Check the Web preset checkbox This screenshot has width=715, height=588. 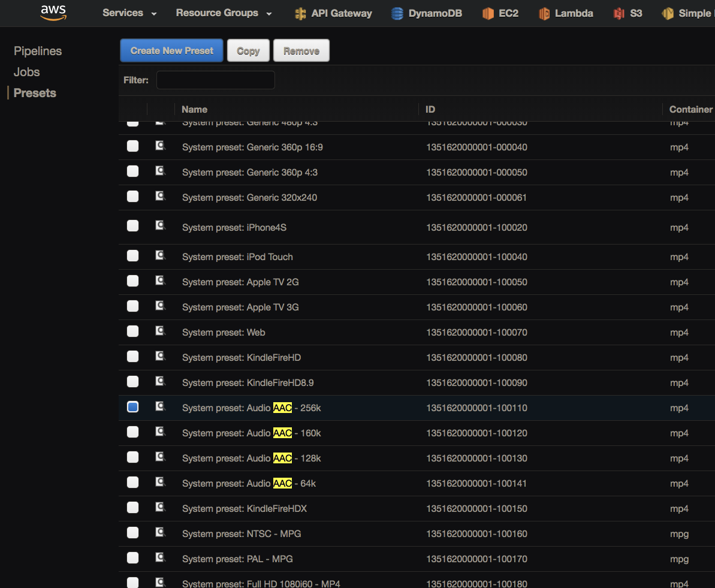coord(132,331)
